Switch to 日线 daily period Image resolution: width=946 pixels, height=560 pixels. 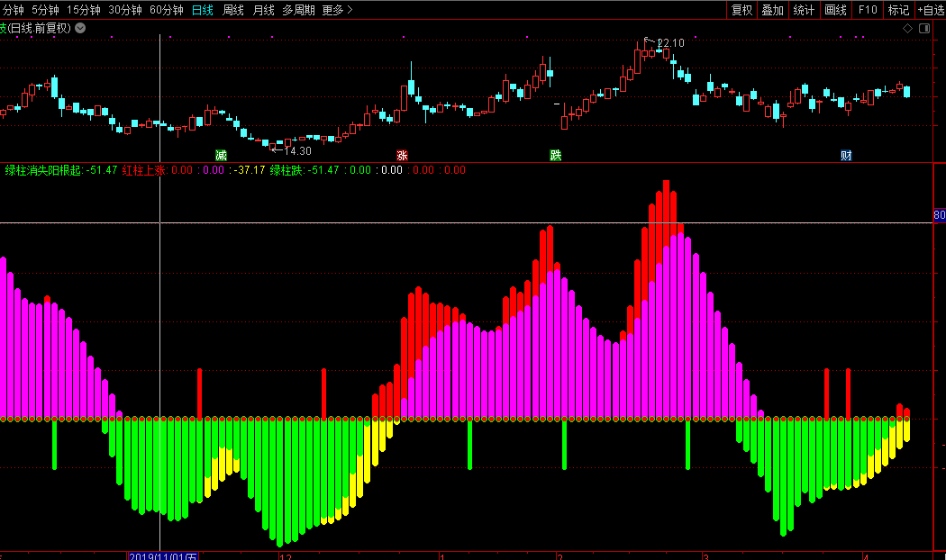pyautogui.click(x=202, y=10)
